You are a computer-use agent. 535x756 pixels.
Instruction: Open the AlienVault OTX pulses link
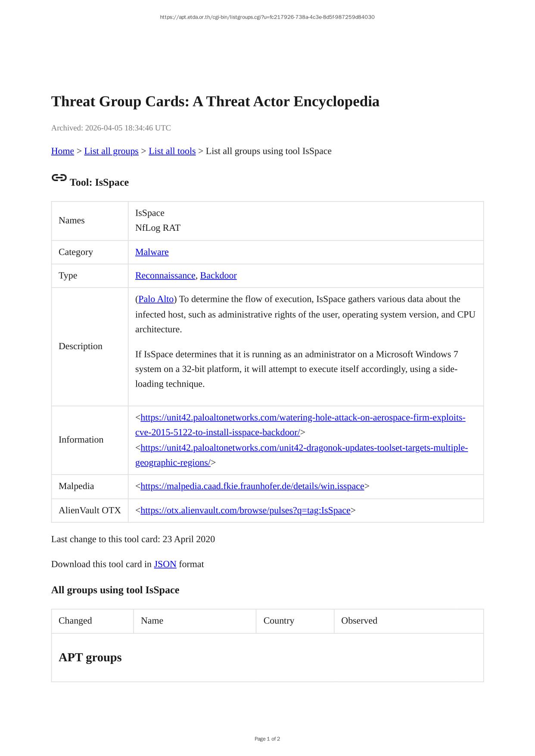(x=245, y=511)
